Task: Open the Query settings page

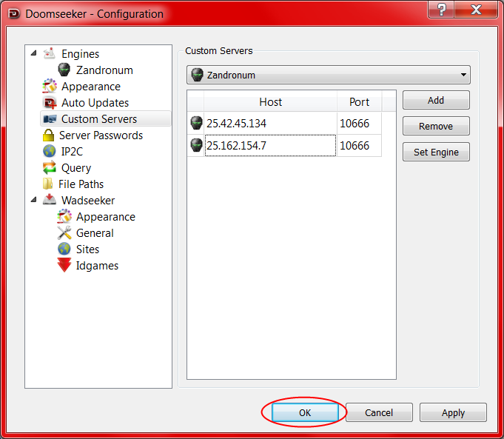Action: pos(76,168)
